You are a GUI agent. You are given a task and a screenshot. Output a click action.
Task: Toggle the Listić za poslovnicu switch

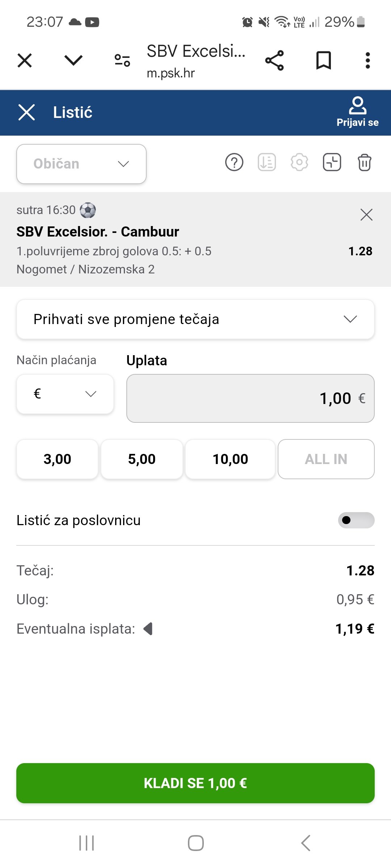356,520
